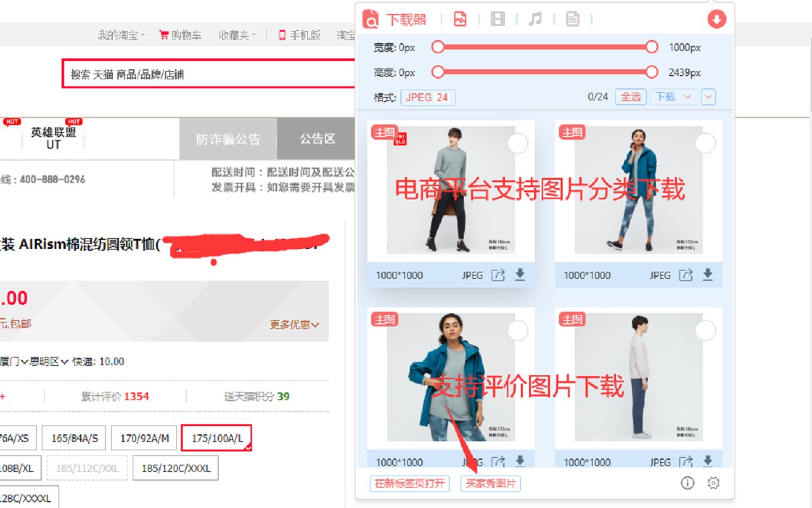This screenshot has height=508, width=812.
Task: Expand the extra options chevron button
Action: pyautogui.click(x=709, y=97)
